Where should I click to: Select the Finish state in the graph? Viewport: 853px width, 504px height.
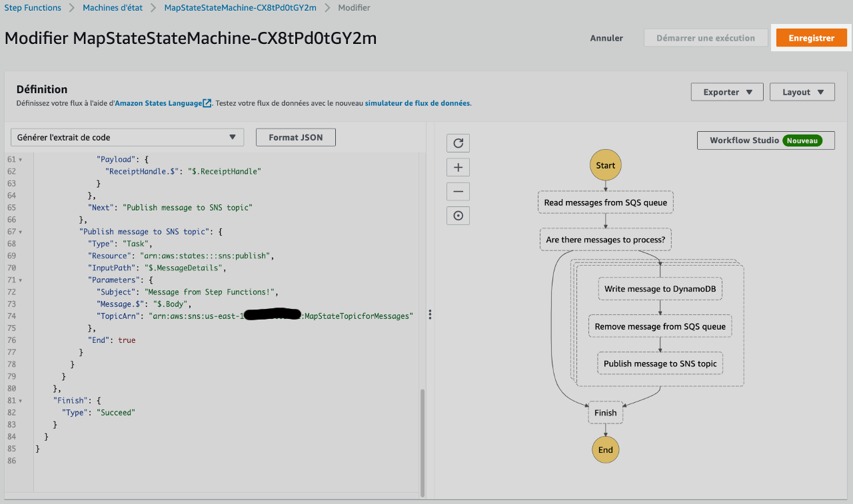point(605,413)
